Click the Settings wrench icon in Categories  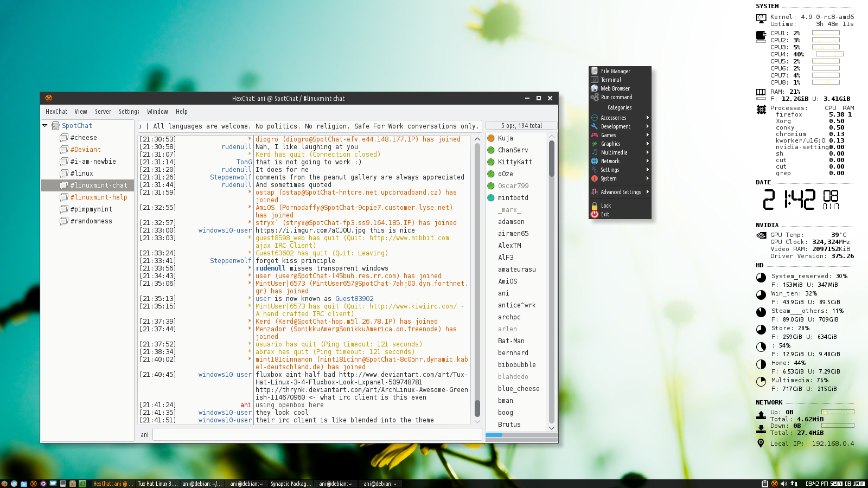(595, 170)
